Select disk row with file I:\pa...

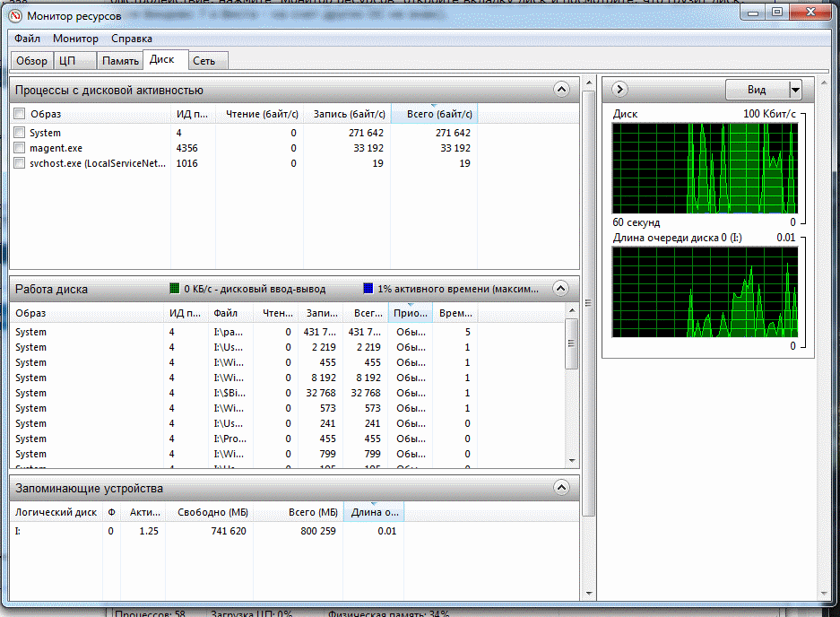[288, 332]
